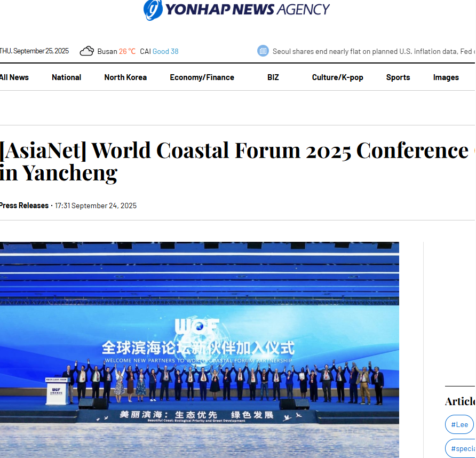
Task: Click the cloud weather icon
Action: tap(86, 51)
